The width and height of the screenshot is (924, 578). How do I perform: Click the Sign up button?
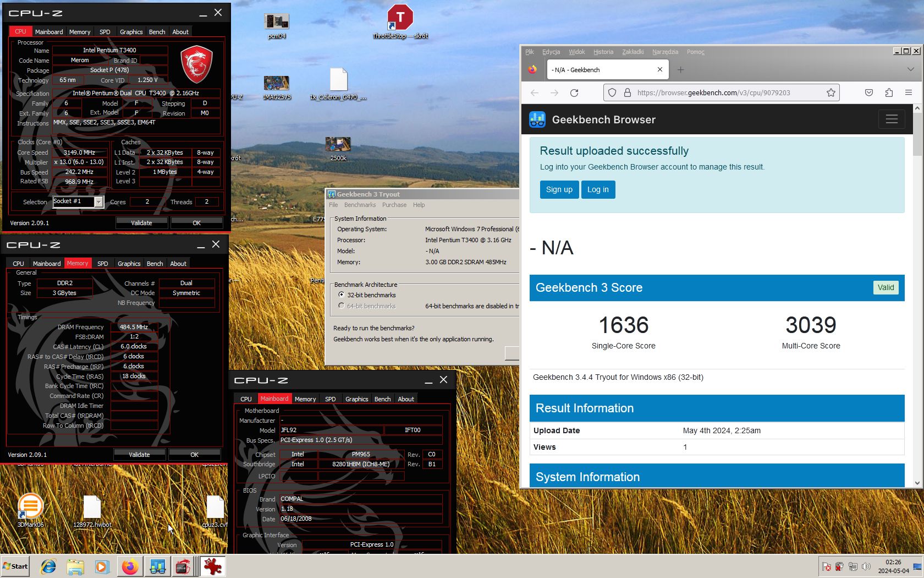click(x=559, y=189)
